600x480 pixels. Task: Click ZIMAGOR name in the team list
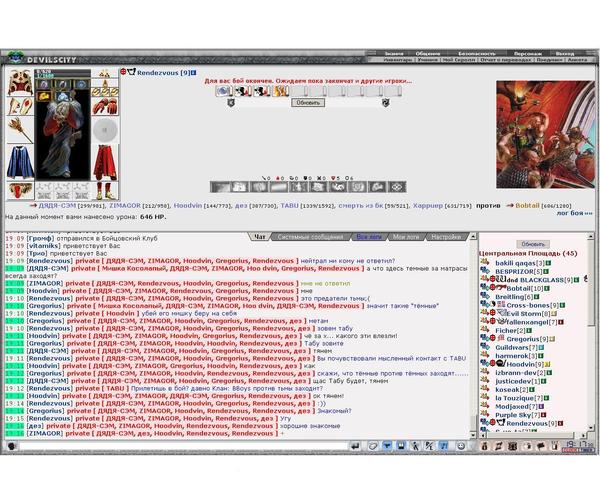125,206
